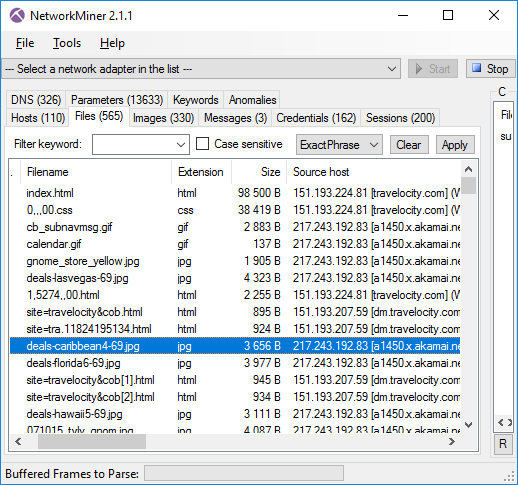Click the file list scroll up arrow
This screenshot has height=485, width=518.
pyautogui.click(x=468, y=169)
